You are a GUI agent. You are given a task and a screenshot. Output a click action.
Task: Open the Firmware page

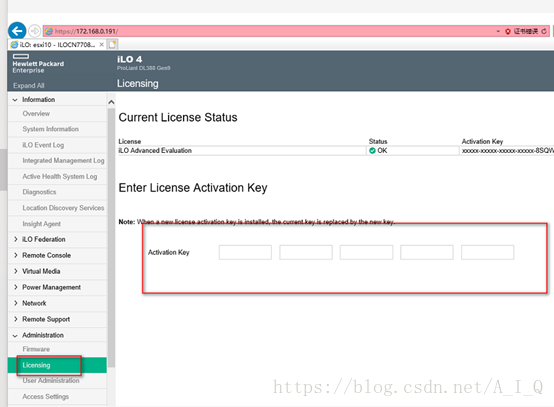36,349
